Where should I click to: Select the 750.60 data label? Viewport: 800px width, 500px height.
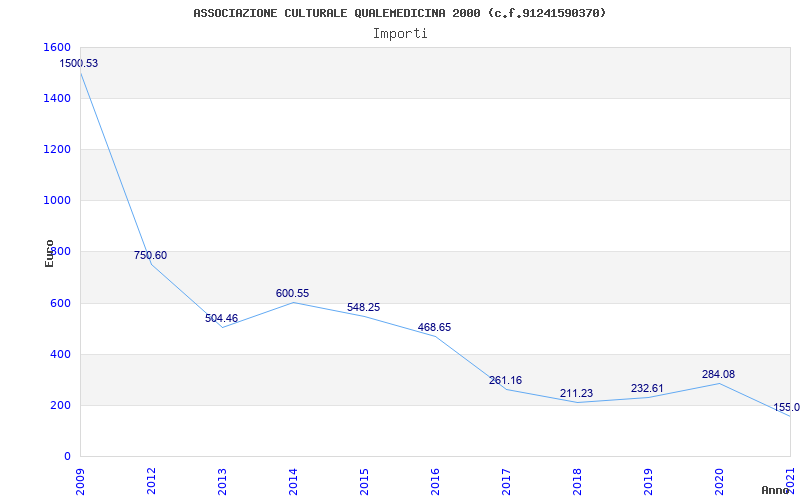coord(151,255)
